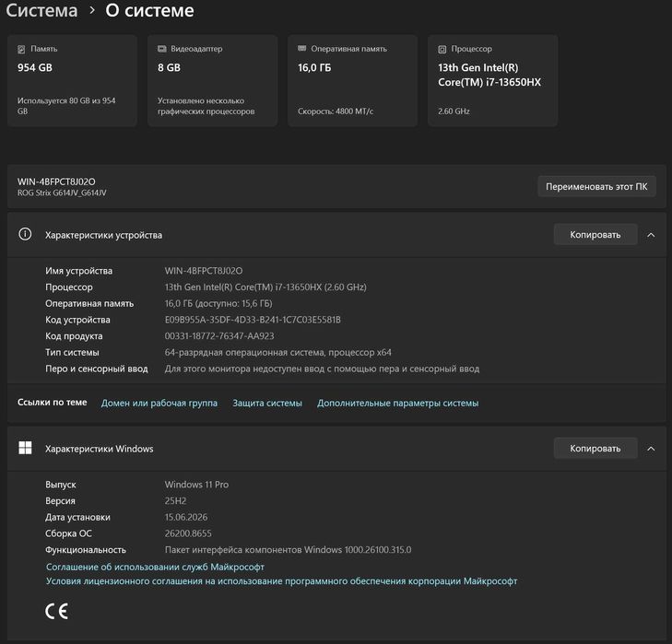Screen dimensions: 672x644
Task: Collapse the Характеристики Windows section chevron
Action: point(651,449)
